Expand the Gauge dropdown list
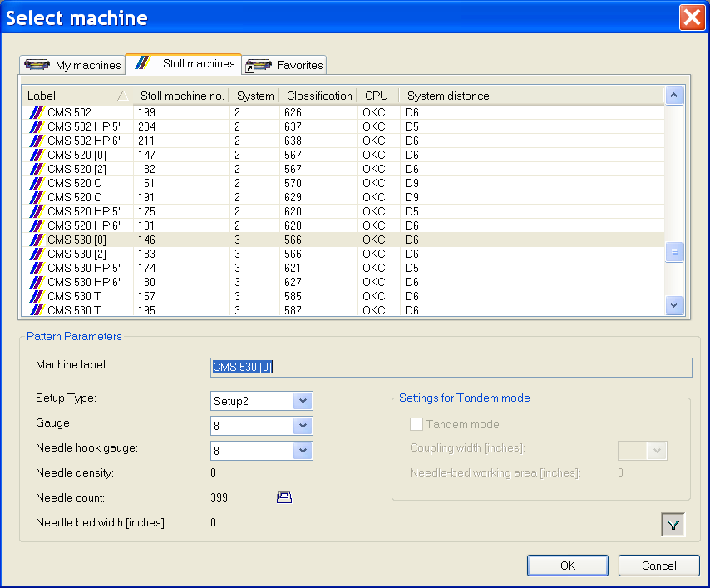The image size is (710, 588). [x=303, y=426]
